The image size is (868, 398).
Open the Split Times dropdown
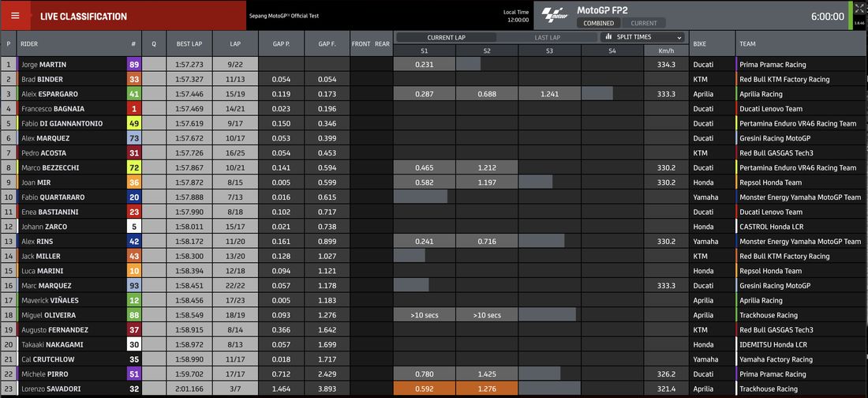pyautogui.click(x=643, y=37)
